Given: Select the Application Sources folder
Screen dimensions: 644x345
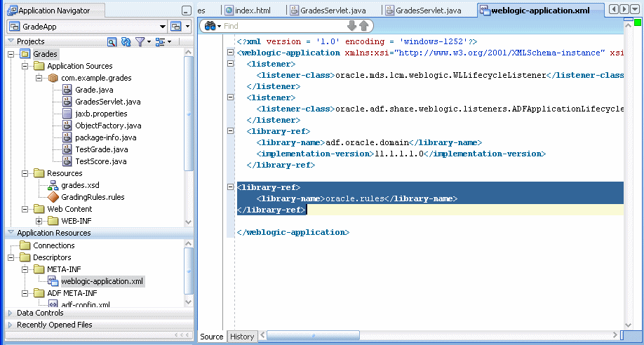Looking at the screenshot, I should click(x=80, y=66).
